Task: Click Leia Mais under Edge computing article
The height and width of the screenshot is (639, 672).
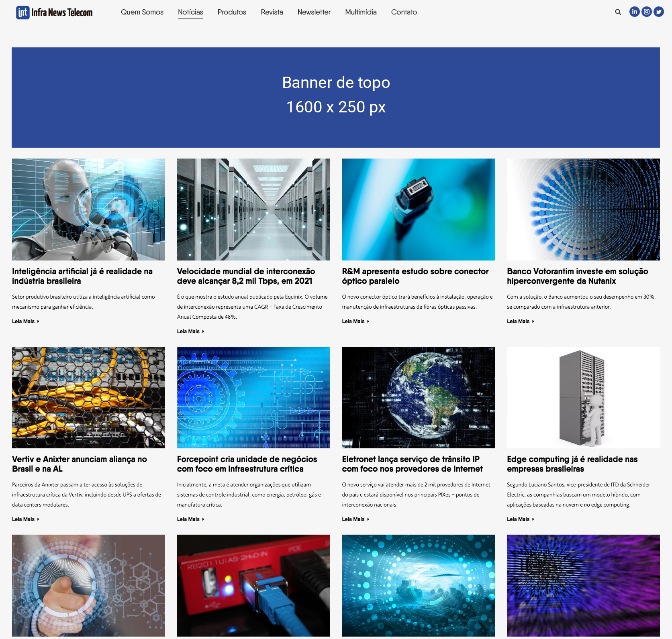Action: click(521, 519)
